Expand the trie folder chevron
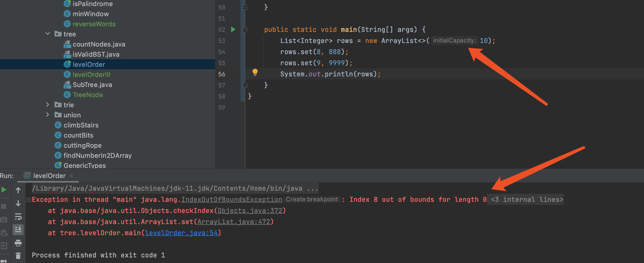This screenshot has height=263, width=644. pyautogui.click(x=48, y=104)
